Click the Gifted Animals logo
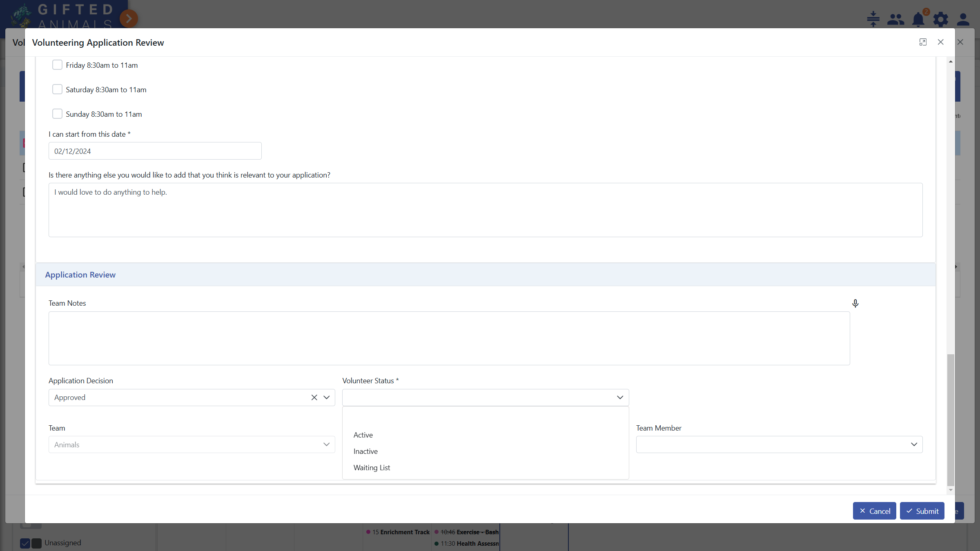980x551 pixels. [62, 16]
